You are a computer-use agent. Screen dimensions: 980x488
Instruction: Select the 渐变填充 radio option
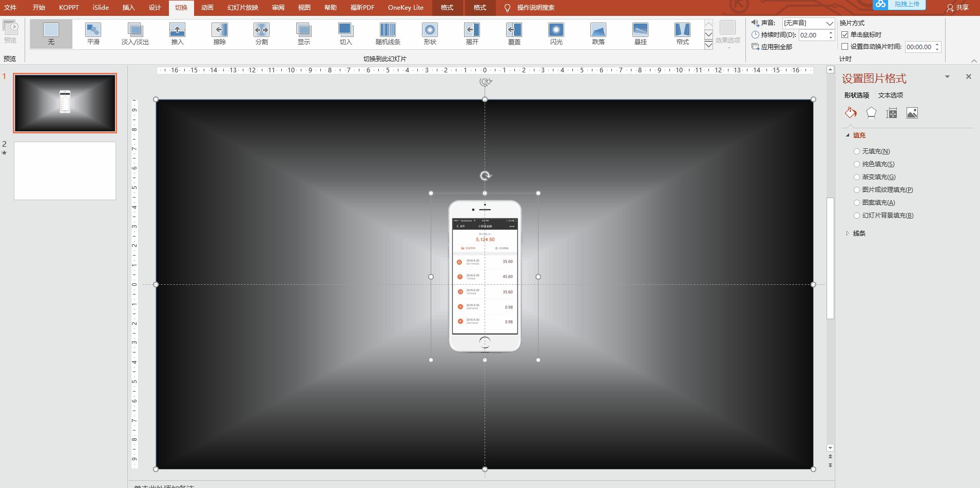pyautogui.click(x=857, y=177)
